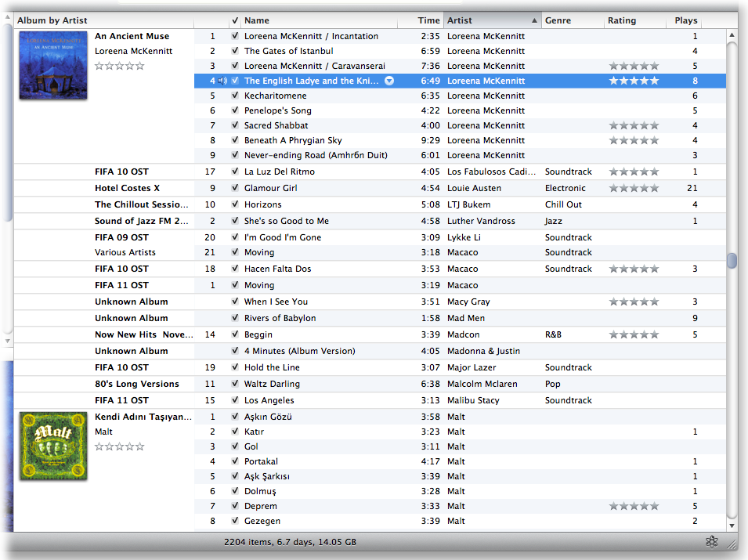Screen dimensions: 748x560
Task: Click the Malt album cover thumbnail
Action: click(53, 446)
